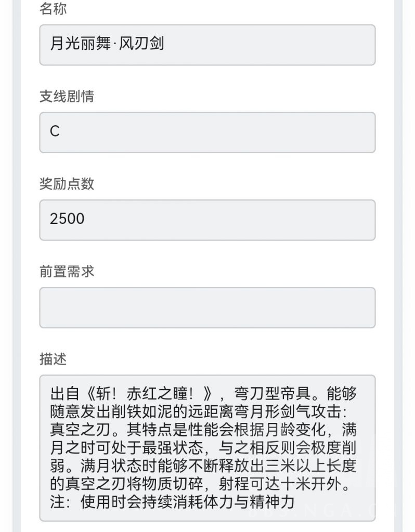This screenshot has height=532, width=415.
Task: Click description line starting 月之时可处于最强状态
Action: [x=203, y=447]
